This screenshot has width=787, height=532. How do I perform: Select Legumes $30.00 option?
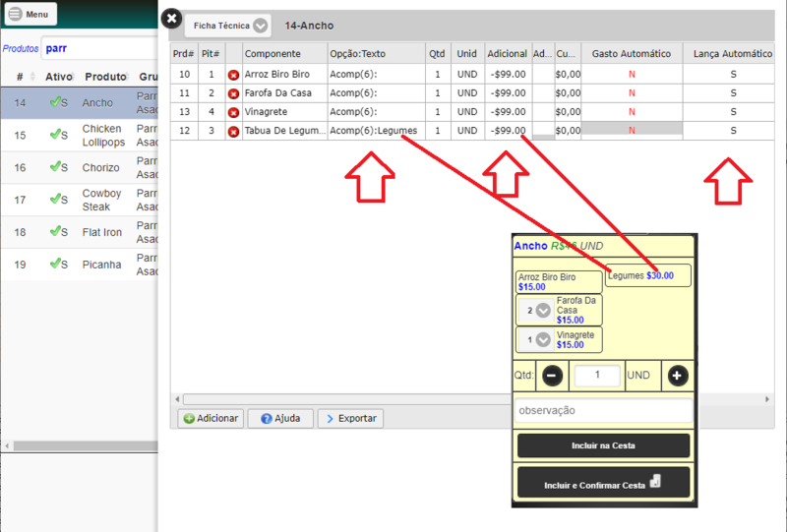click(x=648, y=275)
